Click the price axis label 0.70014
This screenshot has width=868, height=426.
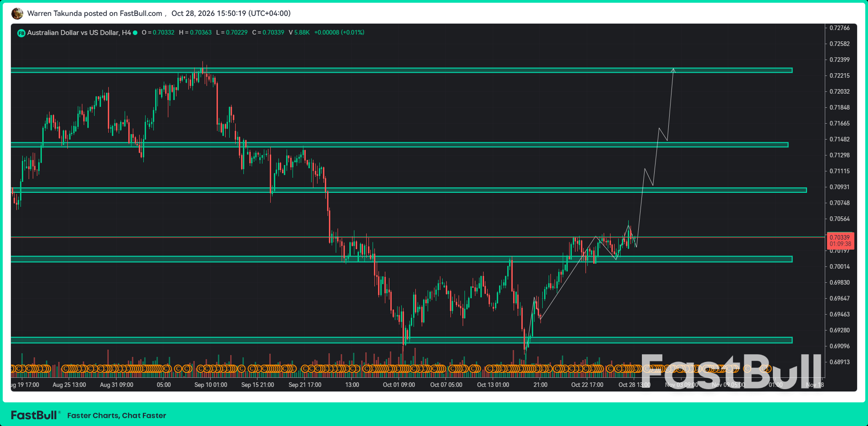[x=839, y=267]
